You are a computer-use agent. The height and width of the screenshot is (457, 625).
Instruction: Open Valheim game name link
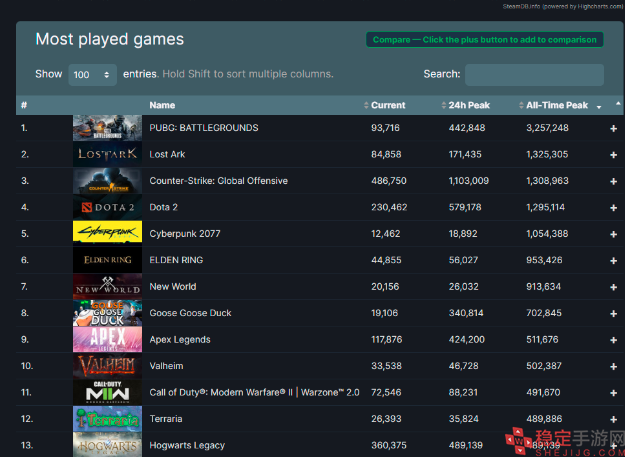(166, 366)
